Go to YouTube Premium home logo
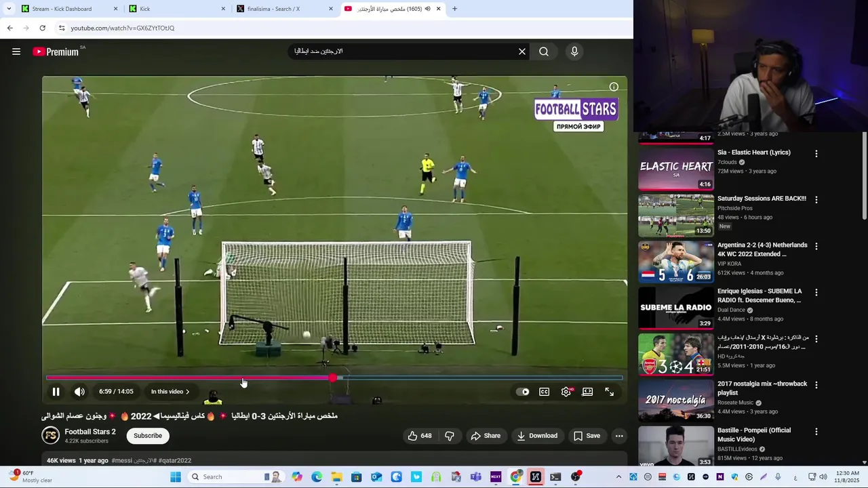 point(56,52)
